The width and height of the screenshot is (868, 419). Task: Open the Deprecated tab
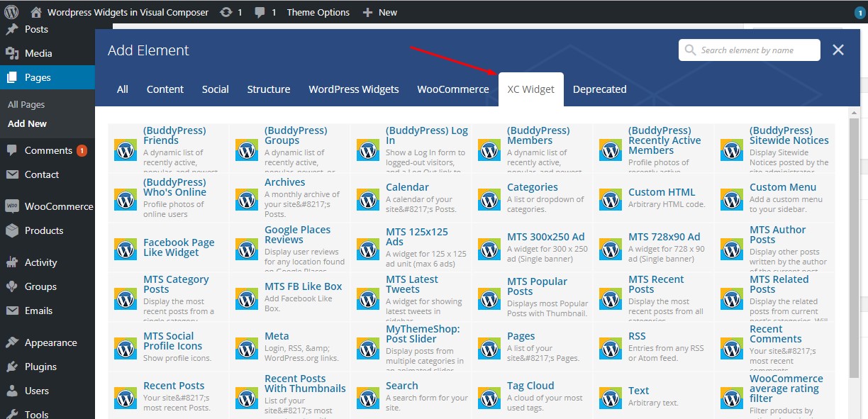(x=599, y=89)
